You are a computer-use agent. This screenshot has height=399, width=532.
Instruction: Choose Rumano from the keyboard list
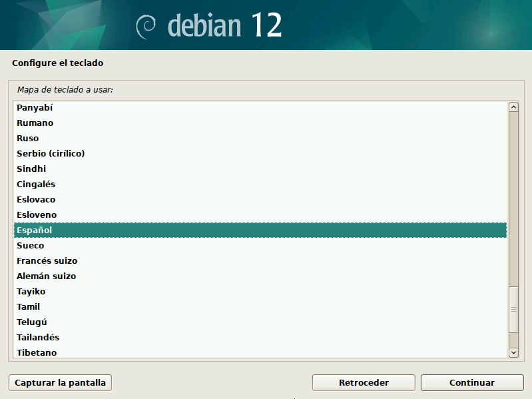(35, 123)
